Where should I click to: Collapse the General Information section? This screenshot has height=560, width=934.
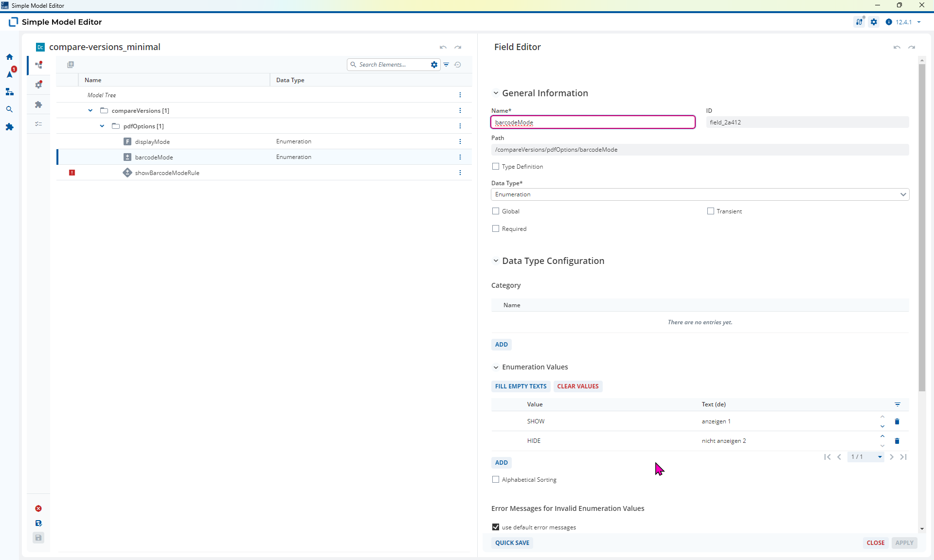496,93
